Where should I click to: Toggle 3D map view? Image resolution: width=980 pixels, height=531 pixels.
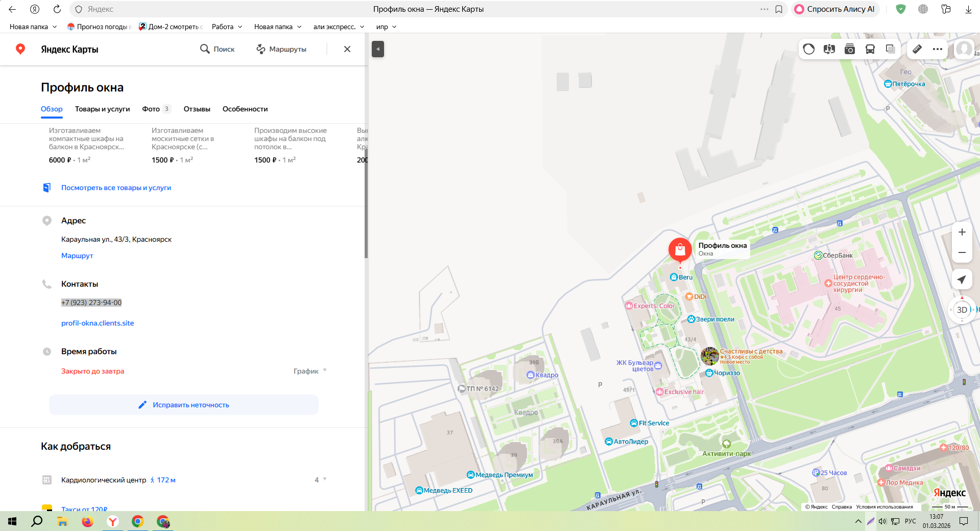click(962, 310)
